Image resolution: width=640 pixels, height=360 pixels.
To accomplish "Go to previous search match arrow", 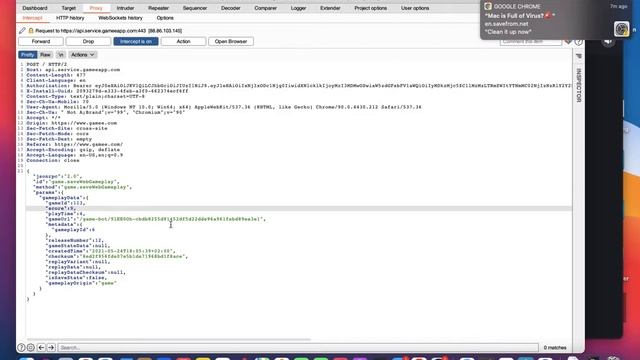I will coord(41,347).
